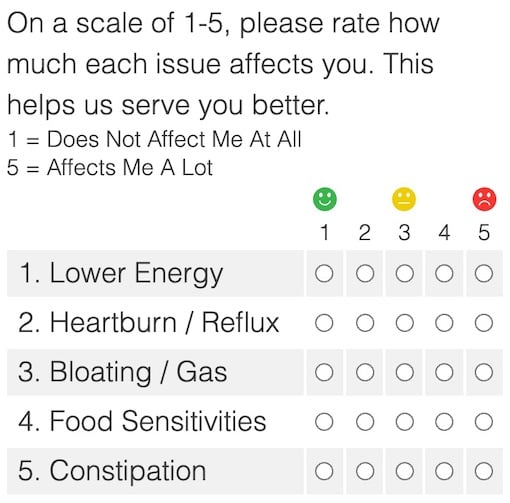510x503 pixels.
Task: Rate Lower Energy as 3
Action: [x=405, y=274]
